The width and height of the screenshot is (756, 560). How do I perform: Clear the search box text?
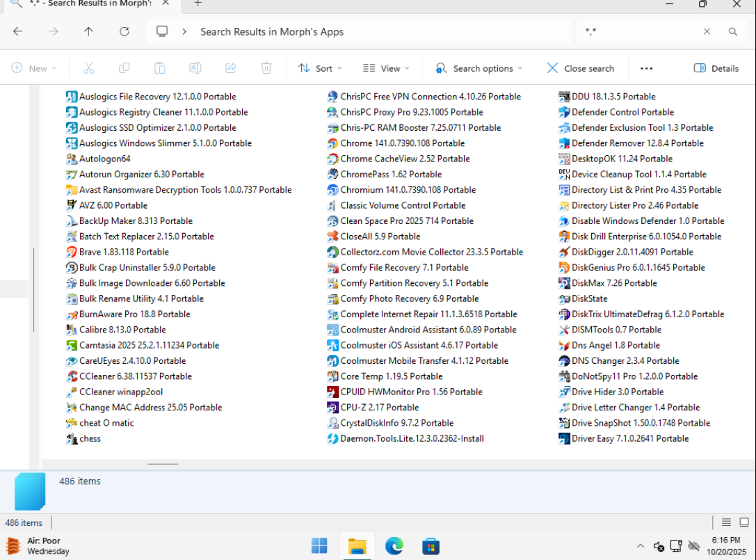tap(707, 31)
